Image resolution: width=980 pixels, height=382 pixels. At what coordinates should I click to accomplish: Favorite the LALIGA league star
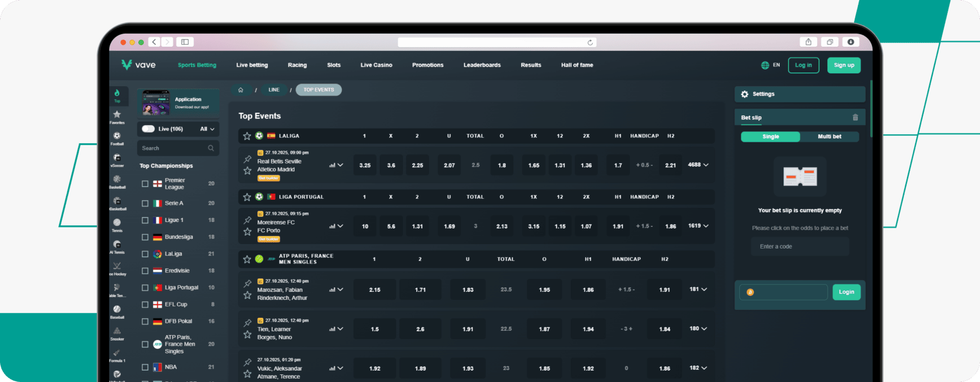coord(247,136)
